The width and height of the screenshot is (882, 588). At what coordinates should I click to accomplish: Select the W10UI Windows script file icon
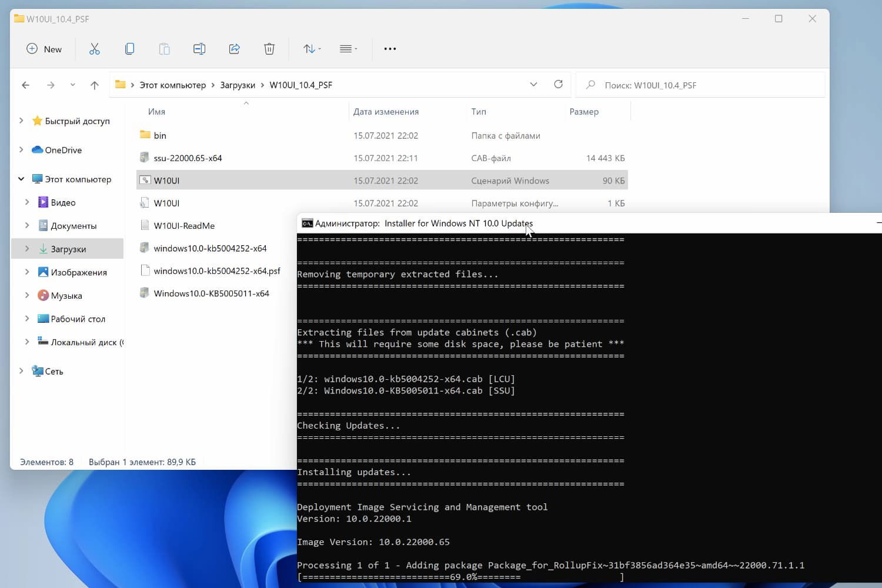(x=145, y=180)
